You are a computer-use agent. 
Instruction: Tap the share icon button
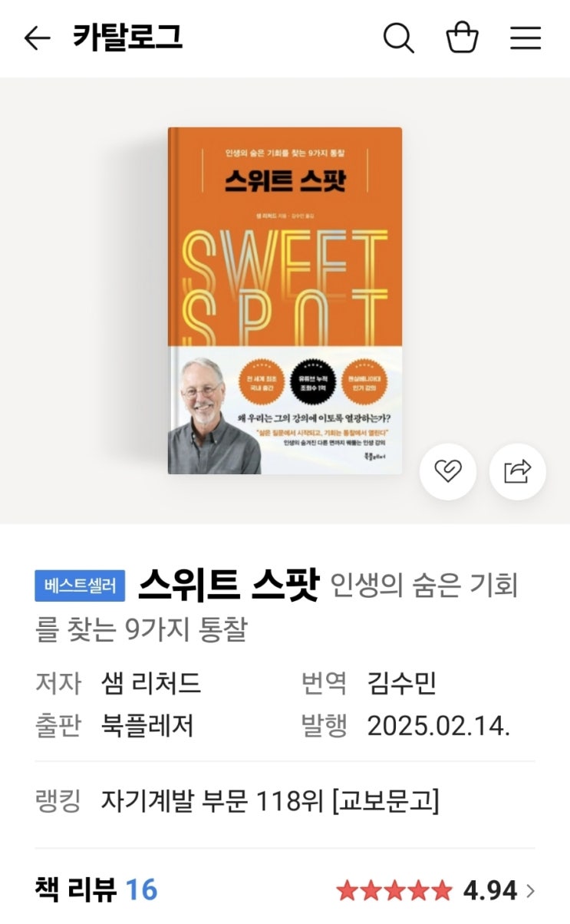click(518, 471)
